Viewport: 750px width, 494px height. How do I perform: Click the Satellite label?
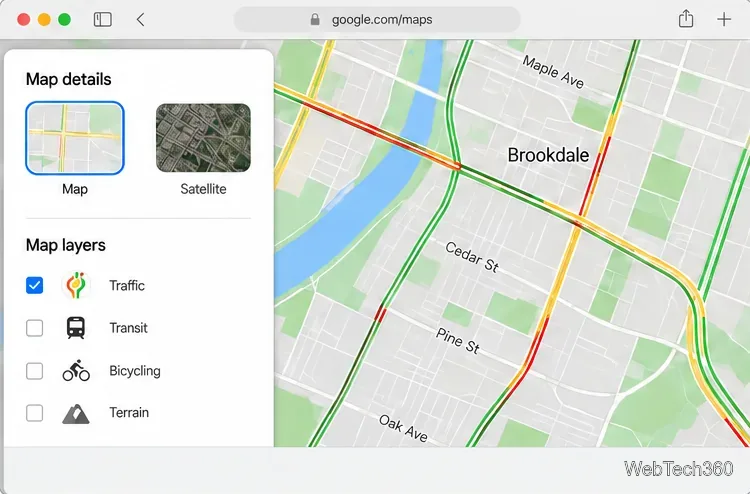point(203,189)
